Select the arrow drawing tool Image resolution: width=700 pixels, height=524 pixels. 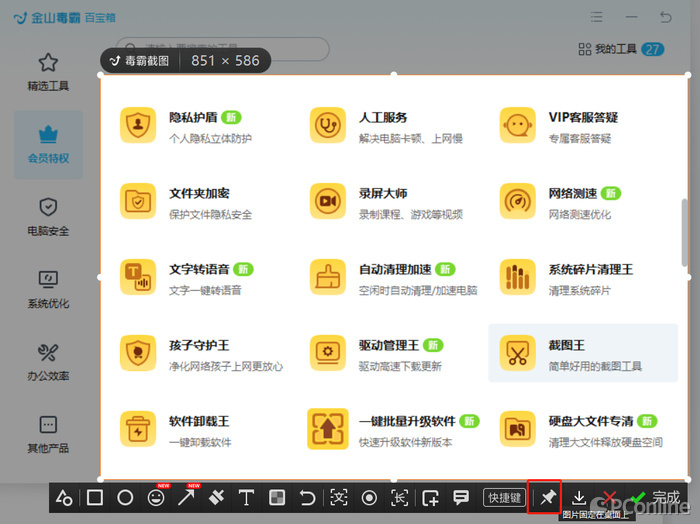(x=186, y=497)
